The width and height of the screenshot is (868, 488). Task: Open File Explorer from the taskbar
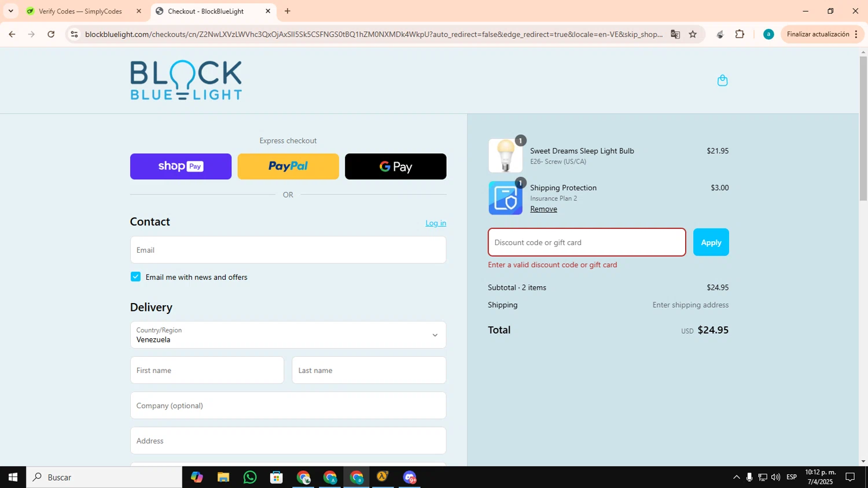223,477
